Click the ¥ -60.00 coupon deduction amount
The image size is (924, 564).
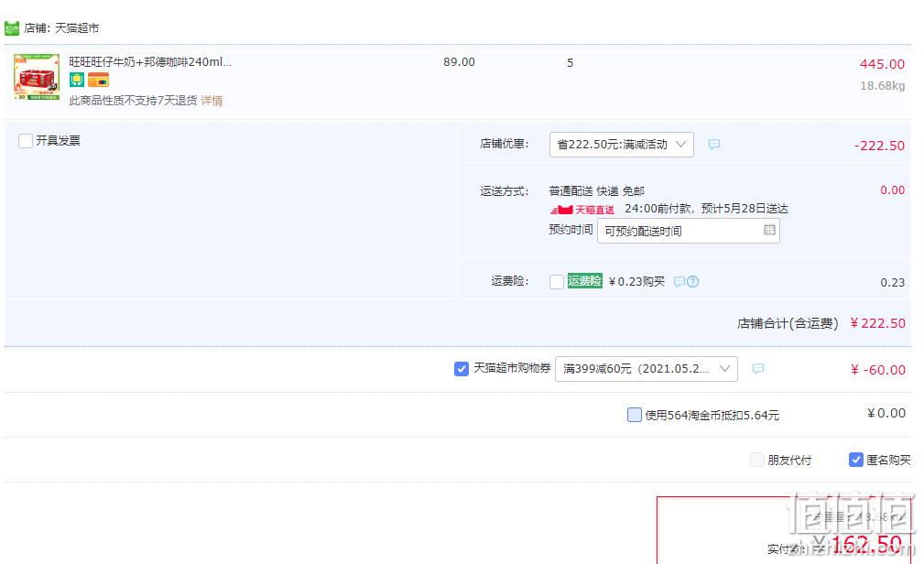(x=877, y=370)
